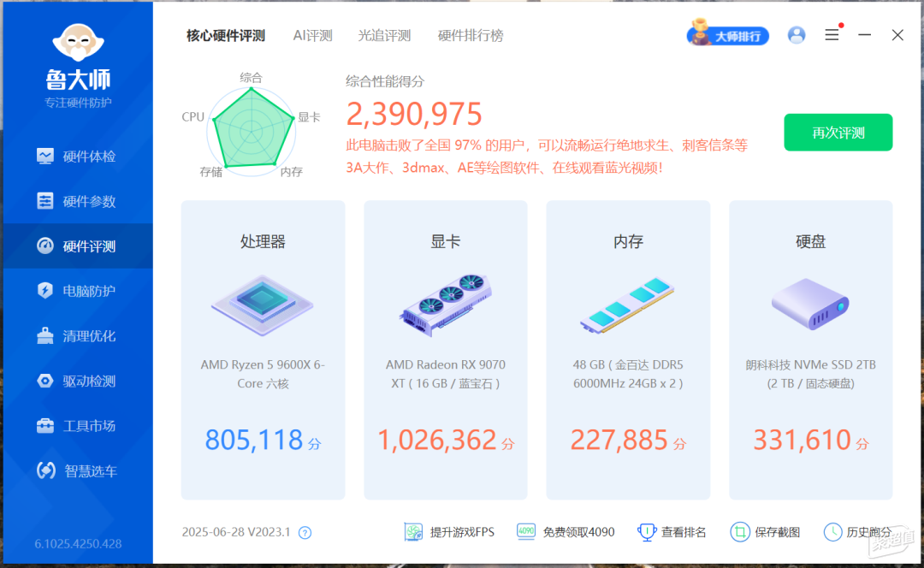This screenshot has width=924, height=568.
Task: Click the version help question mark icon
Action: click(x=305, y=533)
